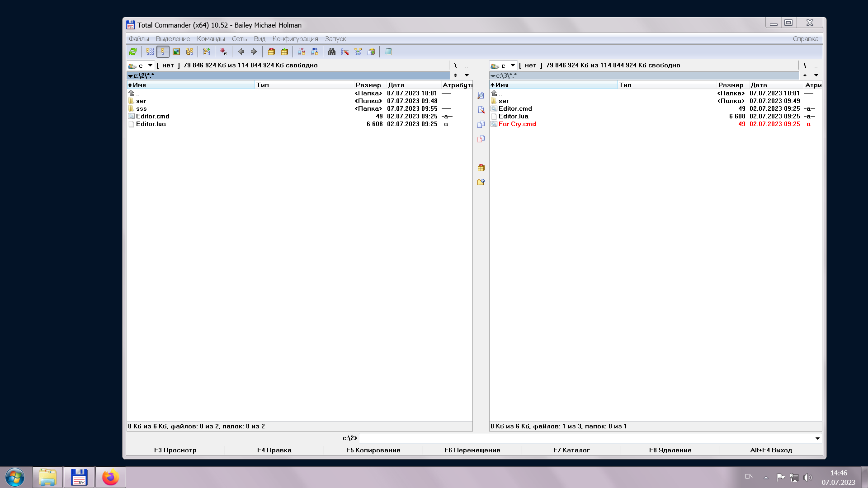This screenshot has width=868, height=488.
Task: Click the FTP connect toolbar icon
Action: (302, 52)
